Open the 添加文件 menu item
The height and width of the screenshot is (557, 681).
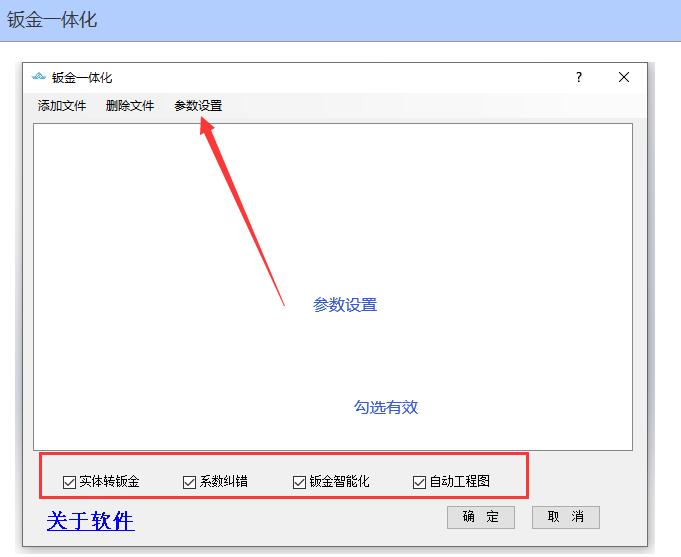(x=62, y=106)
